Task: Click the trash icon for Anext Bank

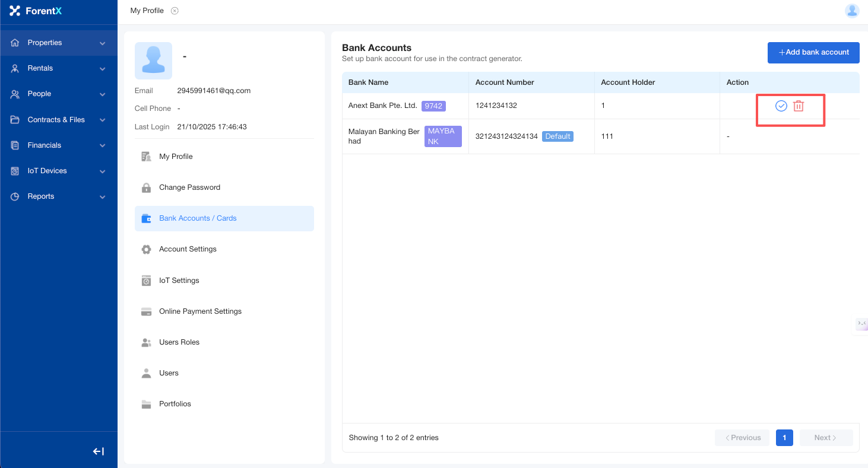Action: coord(799,106)
